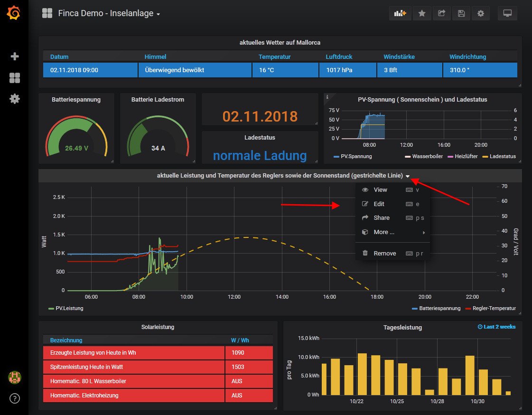Choose Remove in the panel menu

[x=384, y=253]
